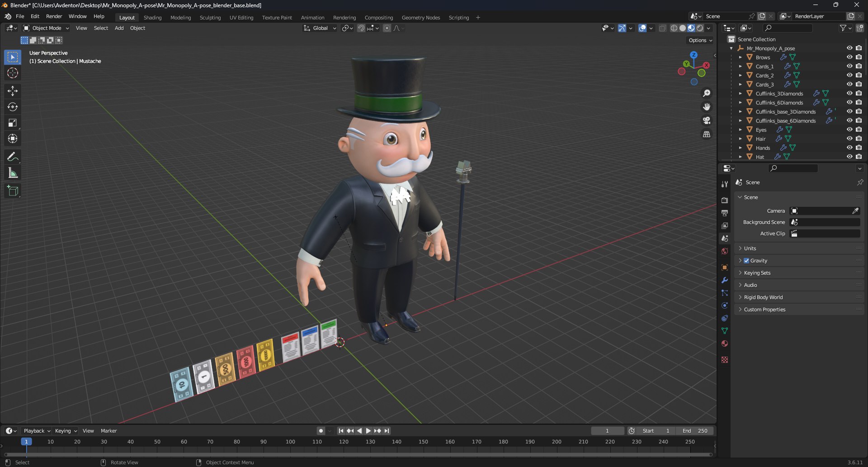This screenshot has width=868, height=467.
Task: Select the Transform tool
Action: (13, 138)
